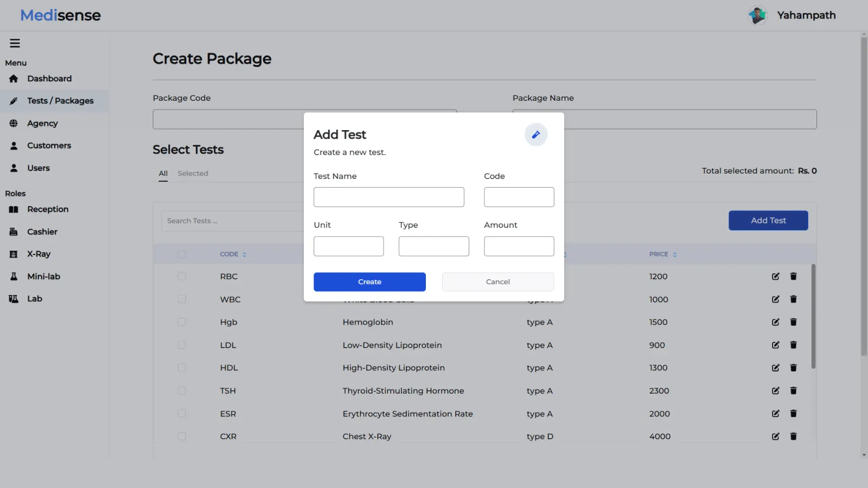Image resolution: width=868 pixels, height=488 pixels.
Task: Delete the RBC test row
Action: [793, 277]
